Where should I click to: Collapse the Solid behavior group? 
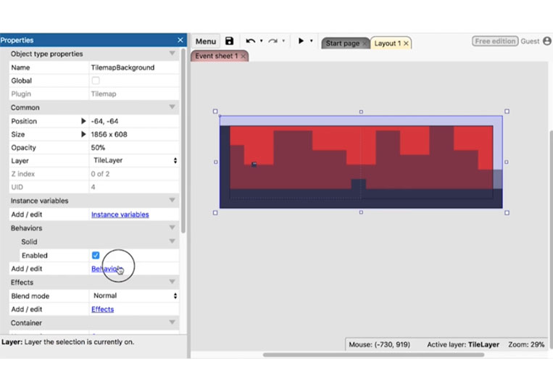point(172,241)
